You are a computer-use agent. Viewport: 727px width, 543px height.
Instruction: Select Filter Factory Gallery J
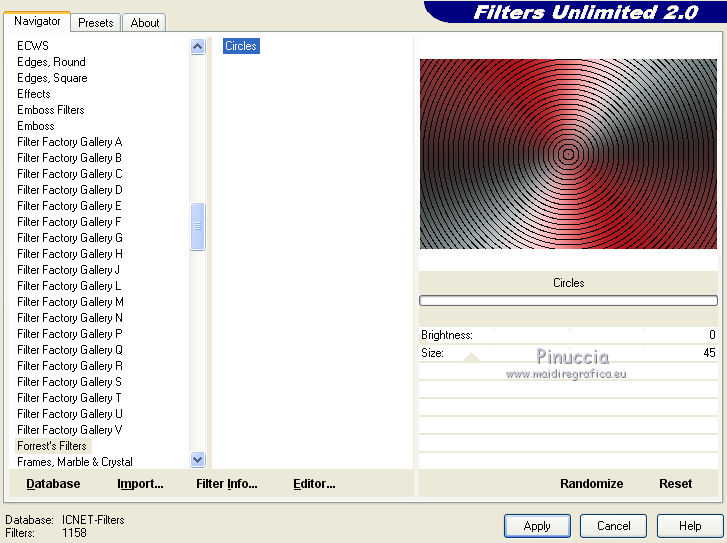coord(69,270)
